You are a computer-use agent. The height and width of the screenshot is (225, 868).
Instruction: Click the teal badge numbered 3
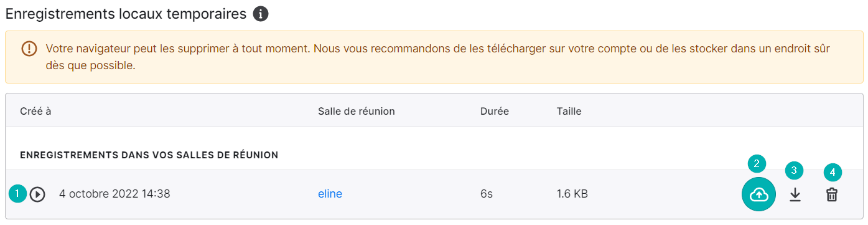[x=794, y=170]
